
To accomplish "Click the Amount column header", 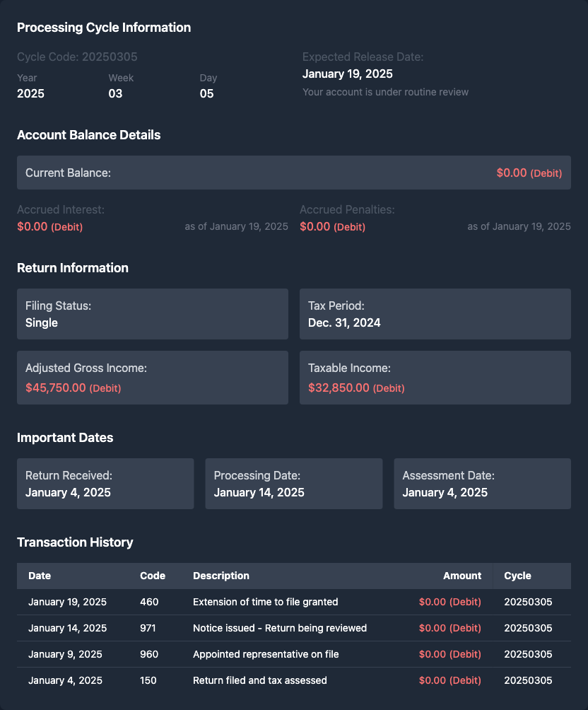I will pos(462,576).
